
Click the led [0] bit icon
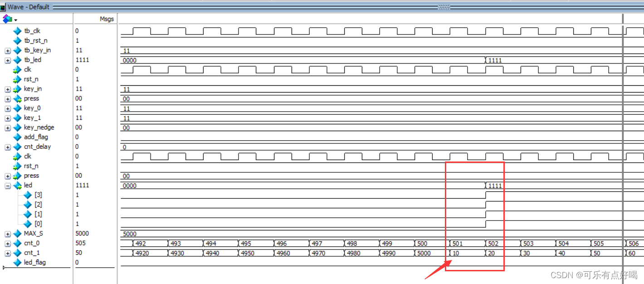pyautogui.click(x=28, y=224)
